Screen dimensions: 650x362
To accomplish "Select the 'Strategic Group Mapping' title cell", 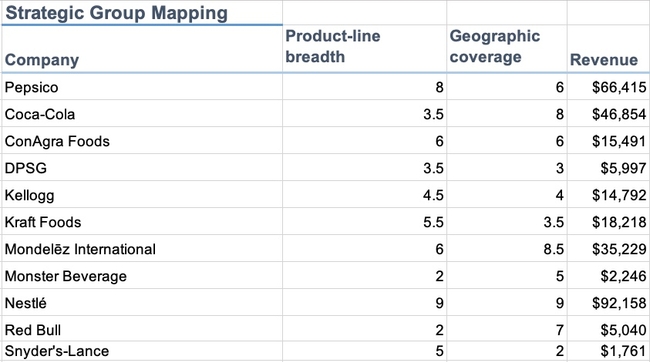I will (x=142, y=12).
